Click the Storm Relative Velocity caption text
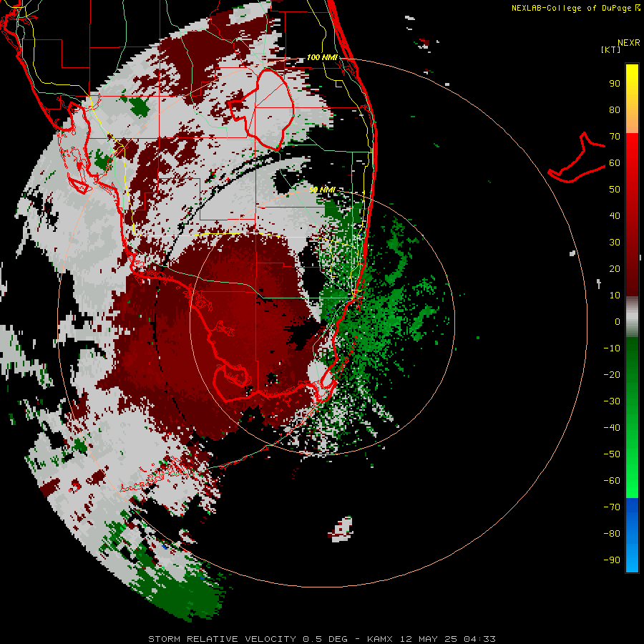This screenshot has height=644, width=644. click(x=321, y=639)
